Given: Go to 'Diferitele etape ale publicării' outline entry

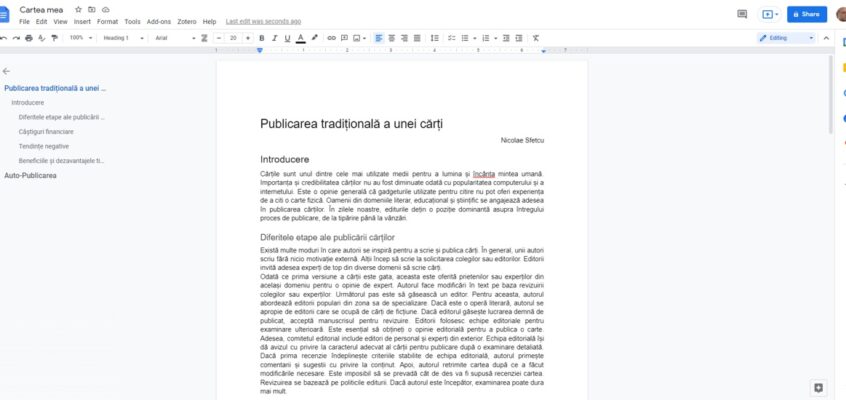Looking at the screenshot, I should click(x=62, y=117).
